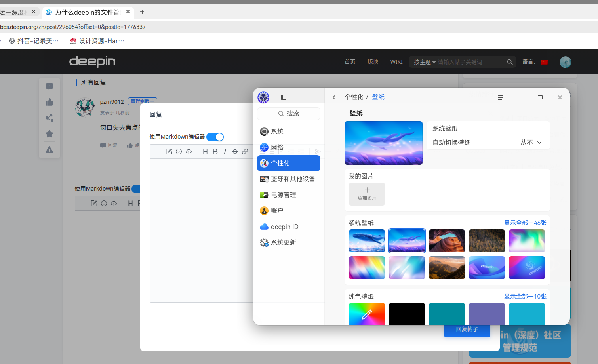Toggle the lower 使用Markdown编辑器 switch
The image size is (598, 364).
point(137,189)
